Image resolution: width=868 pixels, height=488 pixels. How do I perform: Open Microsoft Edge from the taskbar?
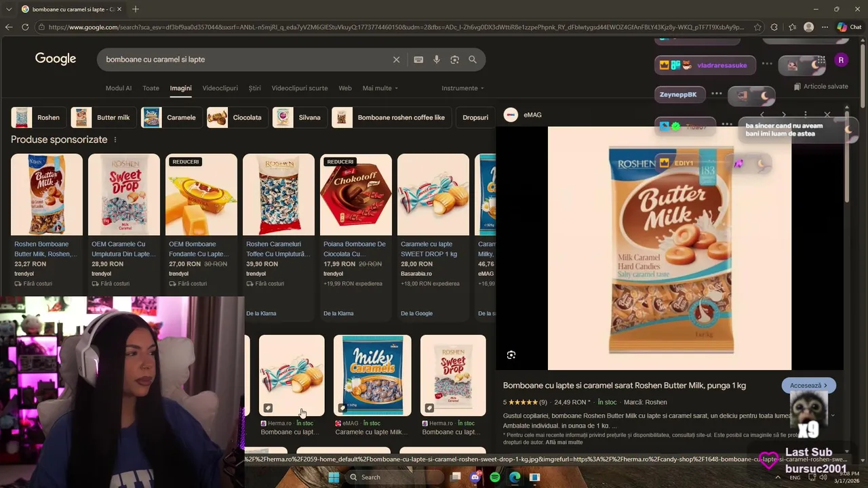pyautogui.click(x=515, y=477)
